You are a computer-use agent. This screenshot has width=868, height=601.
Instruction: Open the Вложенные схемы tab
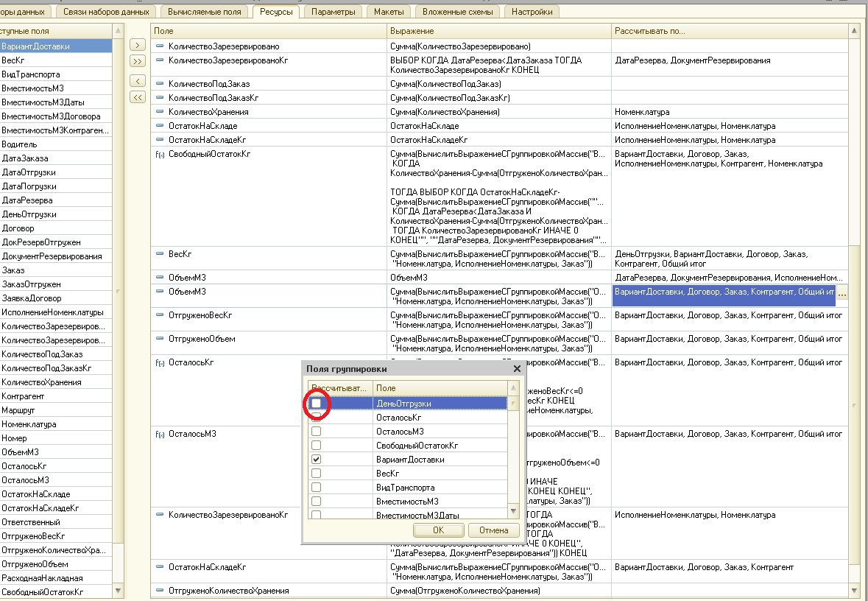tap(458, 12)
